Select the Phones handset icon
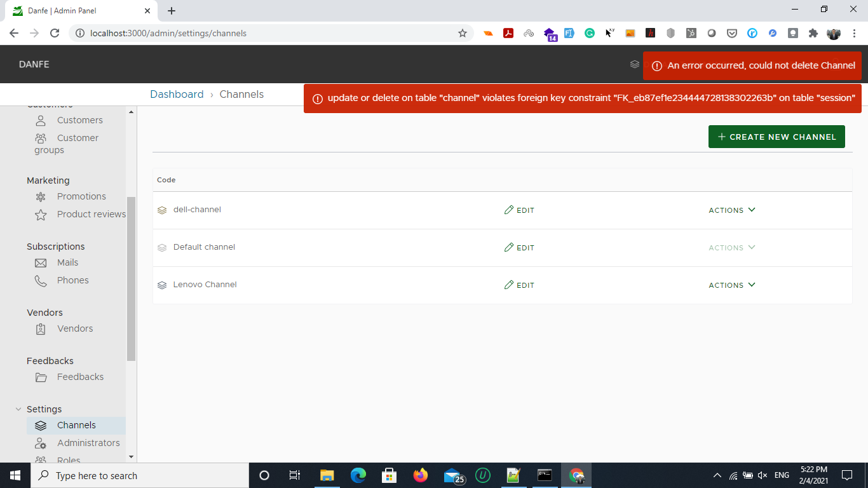Image resolution: width=868 pixels, height=488 pixels. [41, 280]
